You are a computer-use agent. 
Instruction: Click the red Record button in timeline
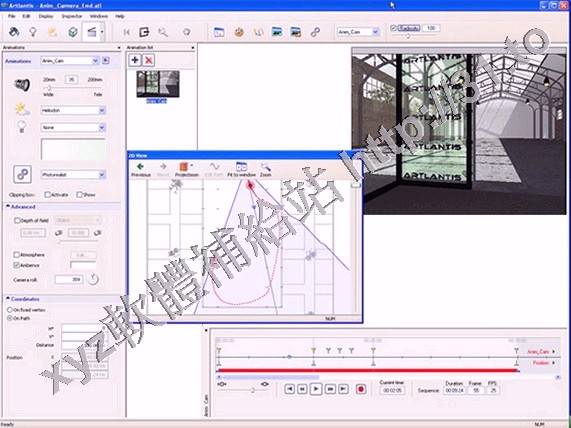click(361, 389)
